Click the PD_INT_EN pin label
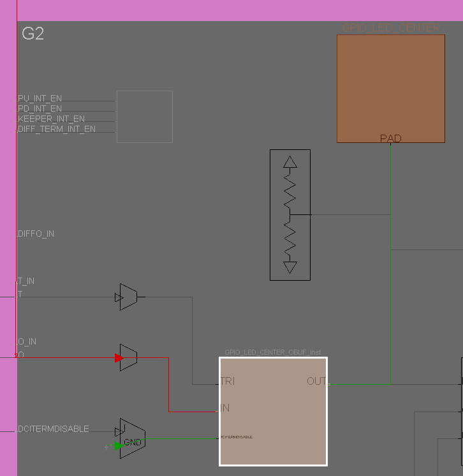 coord(40,108)
